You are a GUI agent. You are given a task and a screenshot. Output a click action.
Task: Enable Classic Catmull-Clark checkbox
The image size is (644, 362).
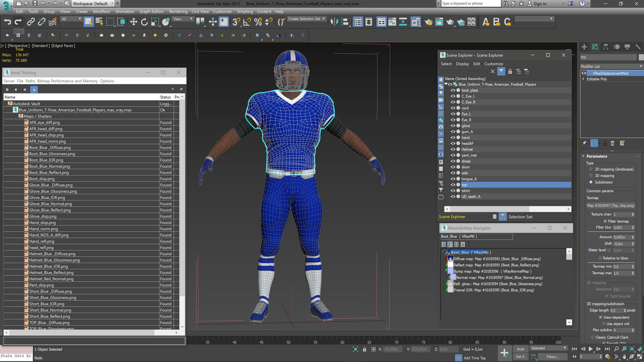(593, 338)
